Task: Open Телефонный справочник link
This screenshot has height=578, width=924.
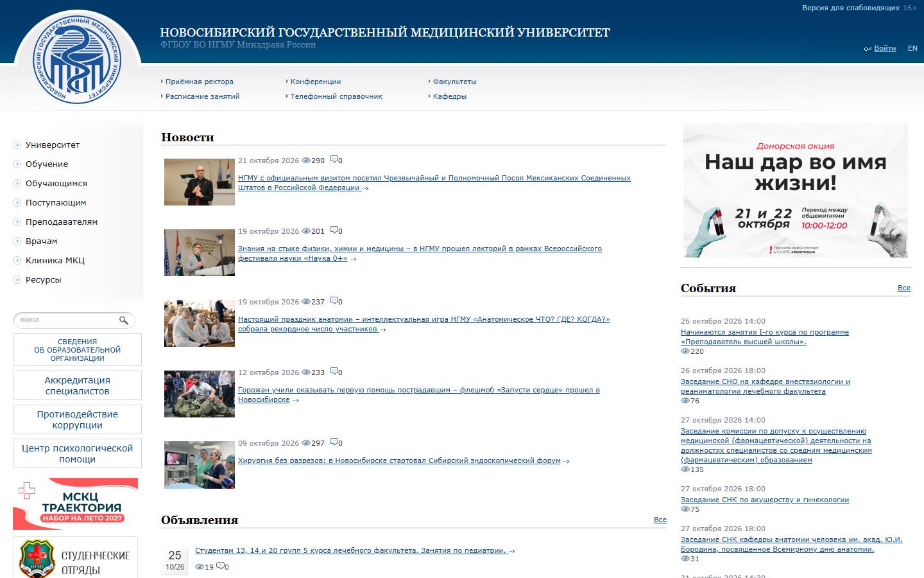Action: (x=336, y=96)
